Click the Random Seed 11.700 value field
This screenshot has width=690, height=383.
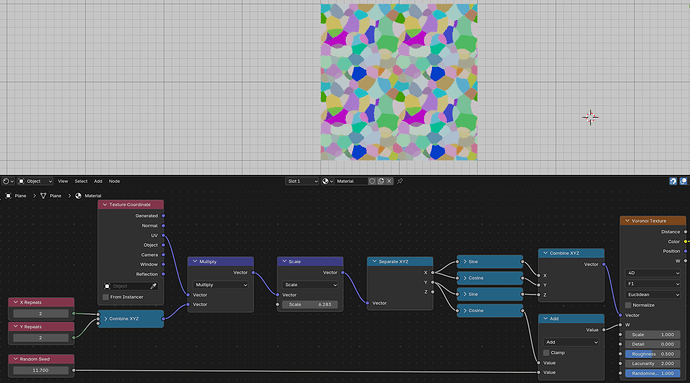click(x=40, y=371)
